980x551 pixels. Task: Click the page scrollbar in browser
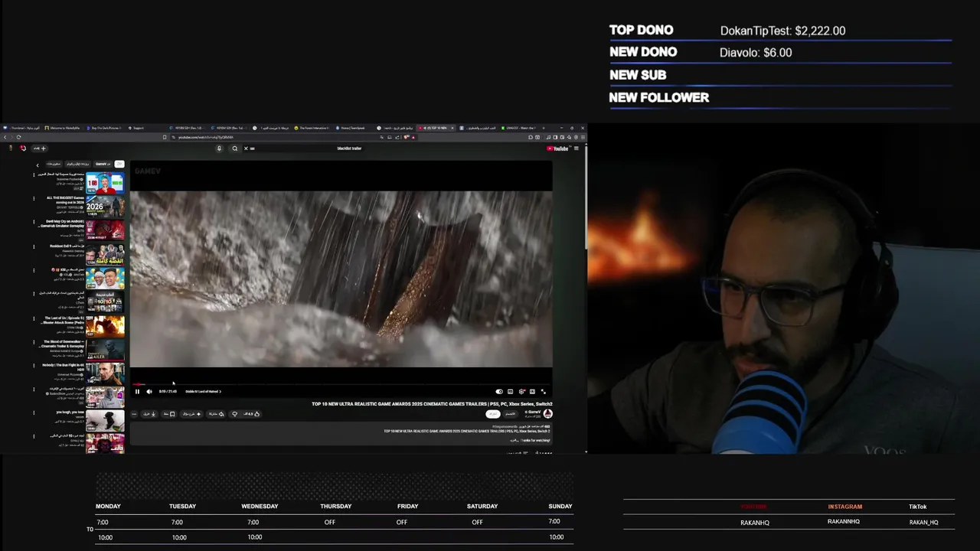[586, 199]
